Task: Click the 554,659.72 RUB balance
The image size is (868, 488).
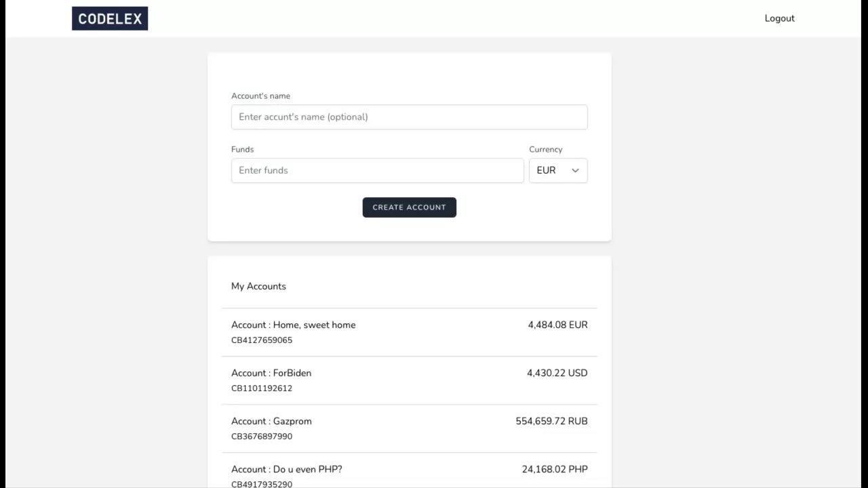Action: point(551,422)
